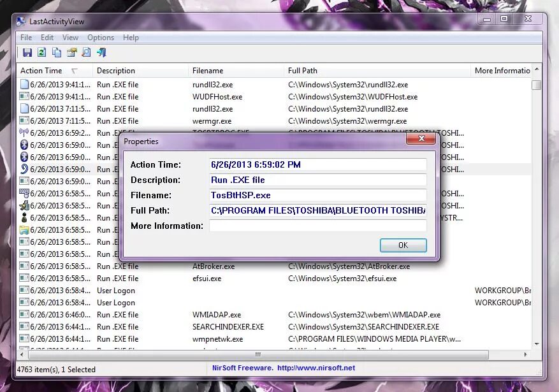The width and height of the screenshot is (559, 392).
Task: Sort by the Action Time column header
Action: [54, 71]
